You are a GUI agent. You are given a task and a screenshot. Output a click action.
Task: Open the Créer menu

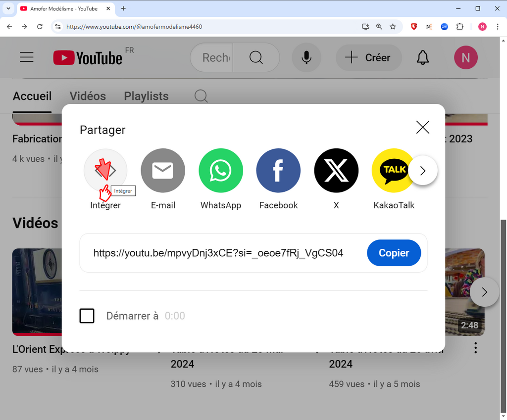coord(368,57)
